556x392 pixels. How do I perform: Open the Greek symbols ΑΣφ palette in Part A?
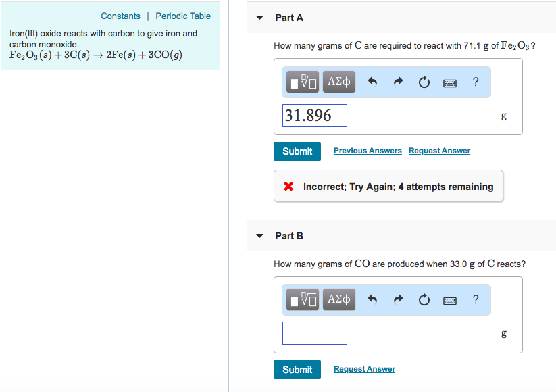click(338, 82)
